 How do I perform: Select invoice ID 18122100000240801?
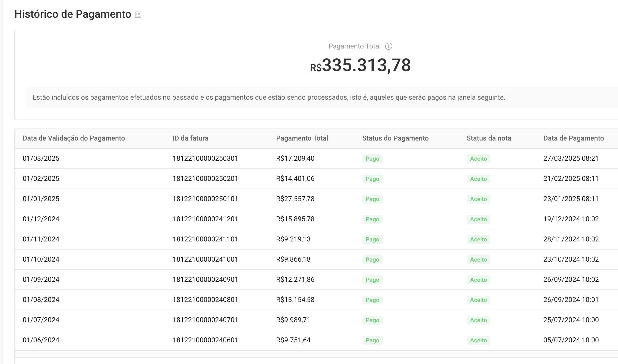click(x=205, y=300)
